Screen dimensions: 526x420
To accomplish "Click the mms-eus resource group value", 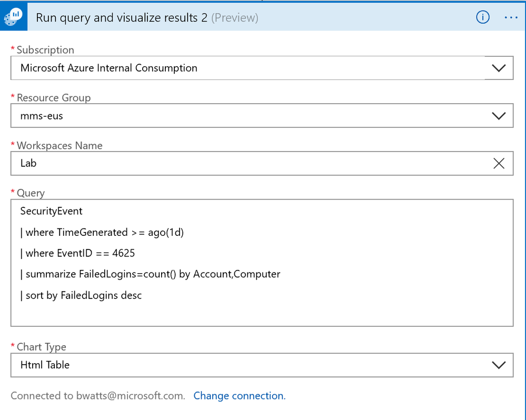I will point(42,116).
